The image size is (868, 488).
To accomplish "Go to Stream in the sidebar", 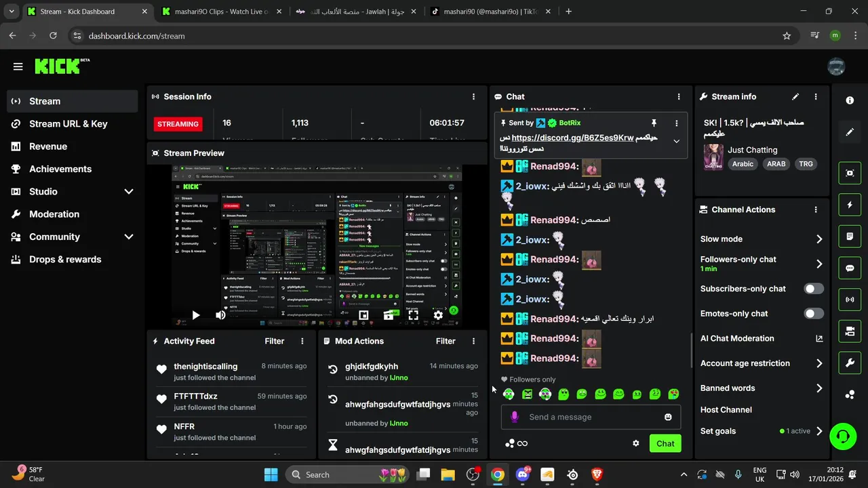I will pyautogui.click(x=73, y=101).
